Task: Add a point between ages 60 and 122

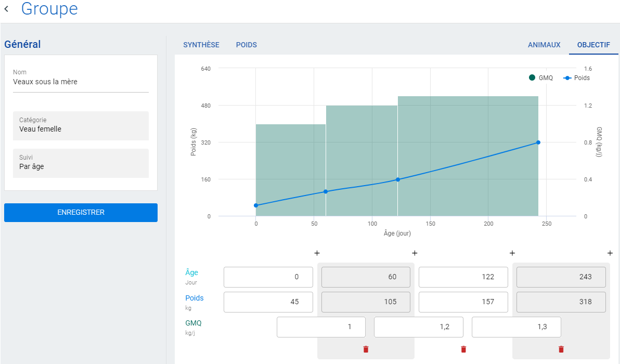Action: [415, 253]
